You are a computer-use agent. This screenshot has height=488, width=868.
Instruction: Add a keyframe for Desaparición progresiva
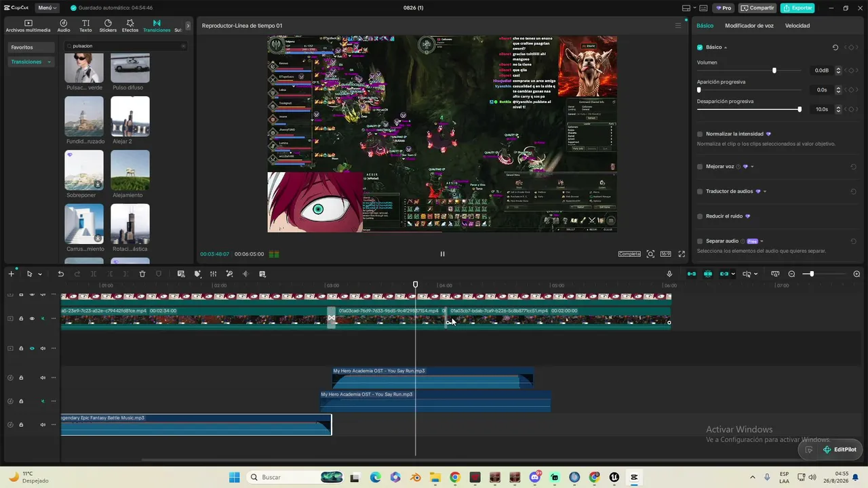[851, 109]
